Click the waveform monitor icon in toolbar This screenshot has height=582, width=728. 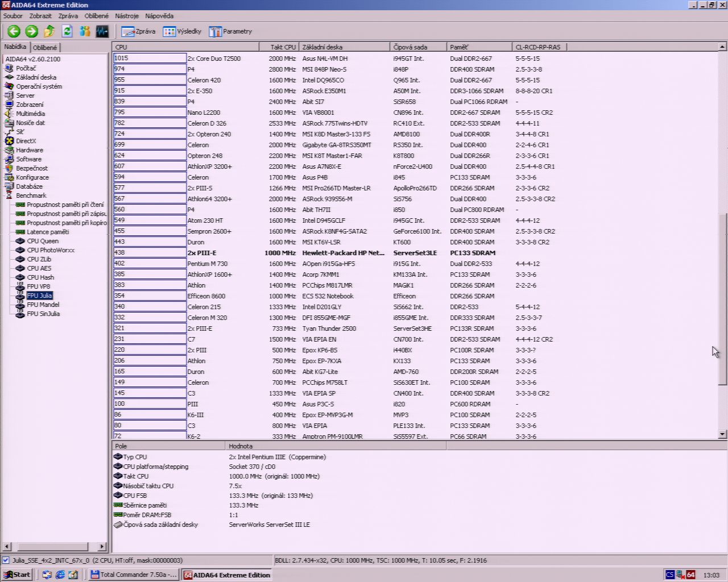[x=102, y=31]
